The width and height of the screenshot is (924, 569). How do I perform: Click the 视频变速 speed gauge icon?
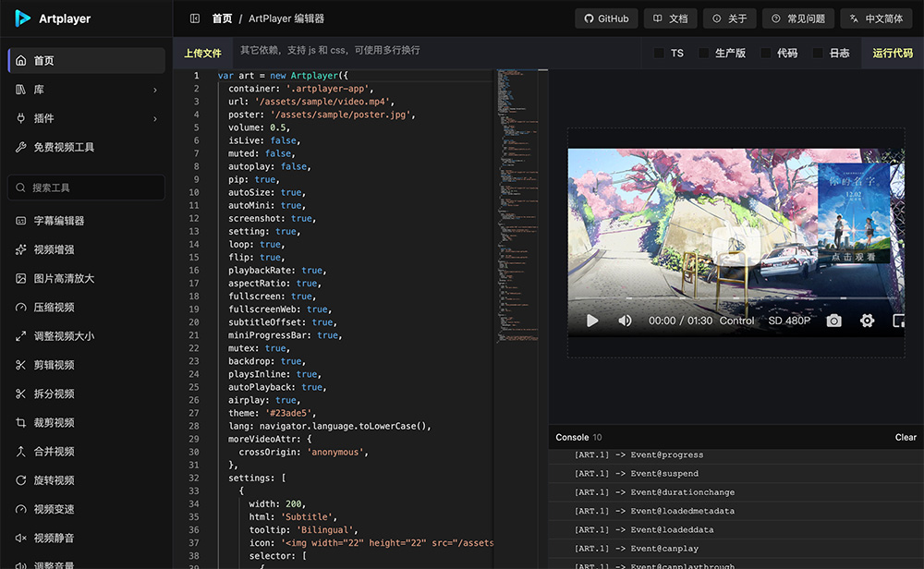(20, 510)
